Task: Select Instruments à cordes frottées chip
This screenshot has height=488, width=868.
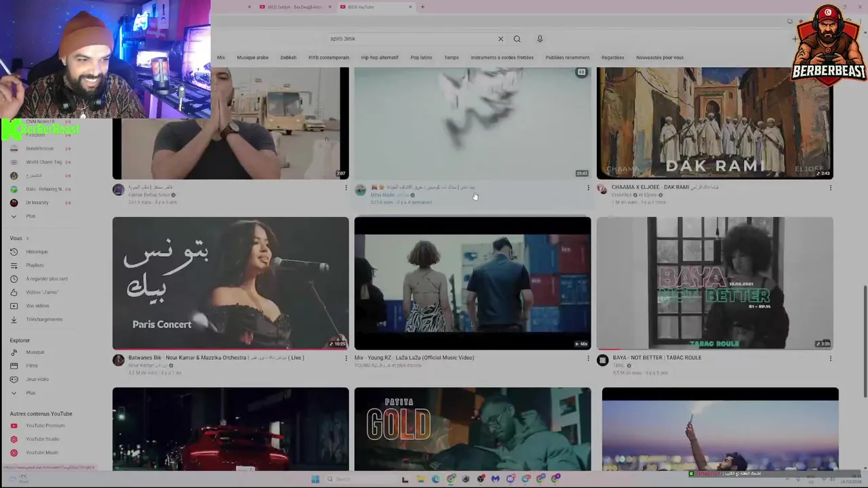Action: point(502,58)
